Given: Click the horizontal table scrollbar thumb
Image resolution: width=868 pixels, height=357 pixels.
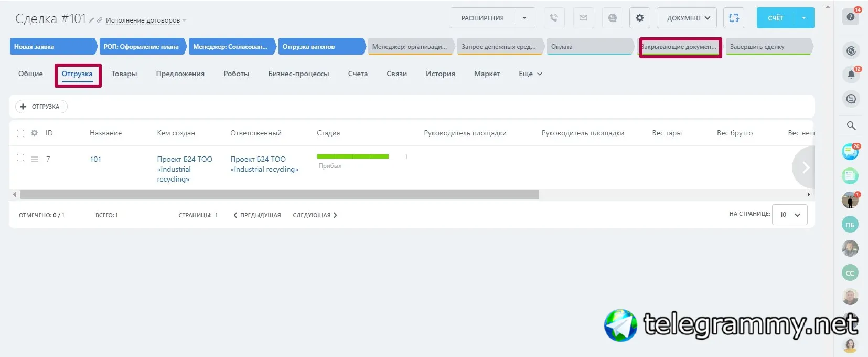Looking at the screenshot, I should (279, 194).
